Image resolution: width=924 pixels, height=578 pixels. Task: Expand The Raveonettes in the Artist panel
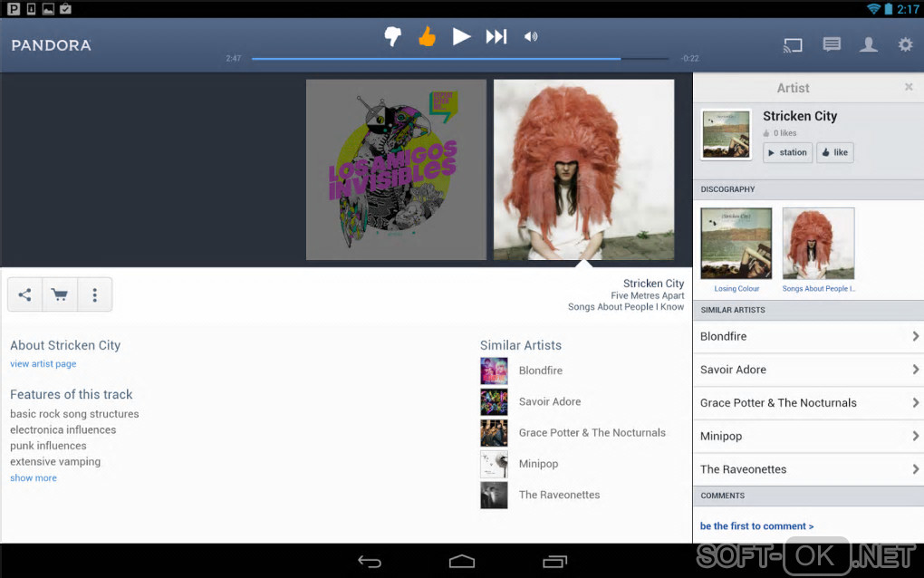[808, 469]
